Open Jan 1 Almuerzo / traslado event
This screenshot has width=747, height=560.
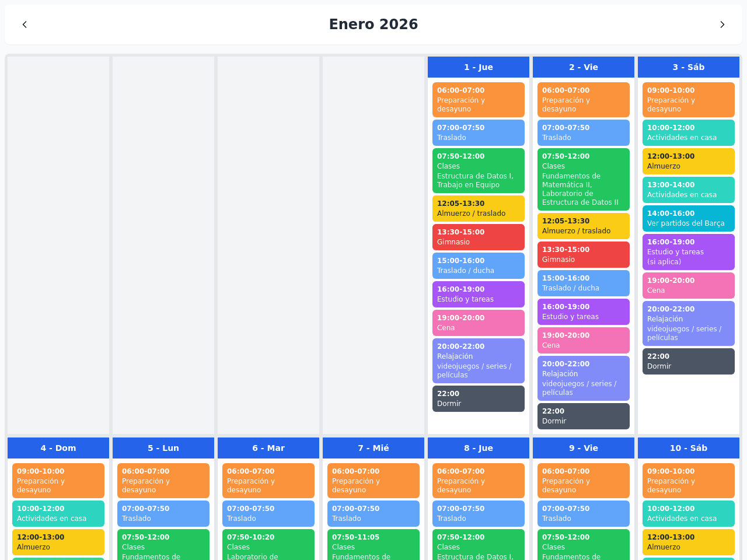click(x=479, y=208)
